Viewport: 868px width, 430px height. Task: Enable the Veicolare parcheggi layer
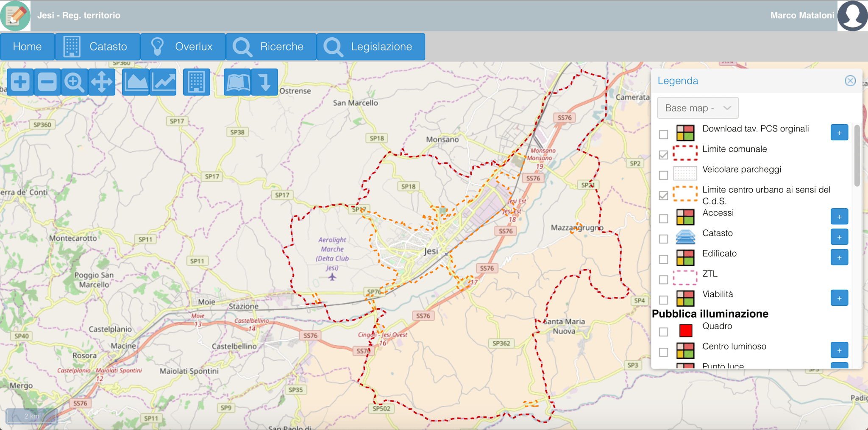tap(664, 175)
